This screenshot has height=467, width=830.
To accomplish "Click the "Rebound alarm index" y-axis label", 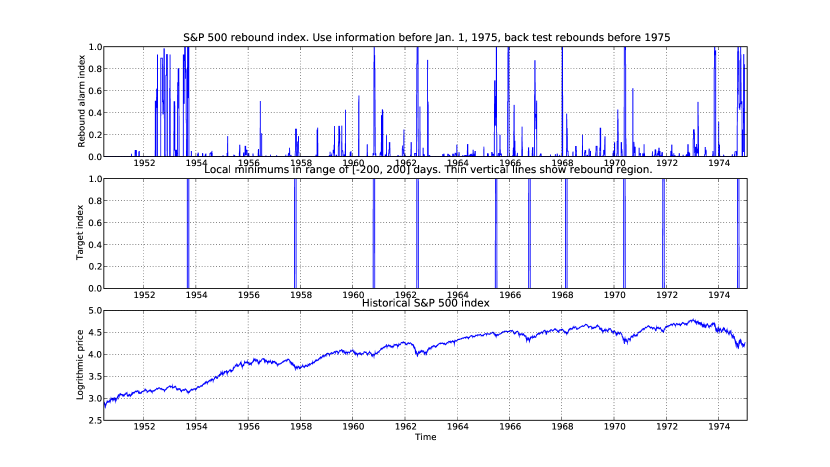I will click(82, 101).
